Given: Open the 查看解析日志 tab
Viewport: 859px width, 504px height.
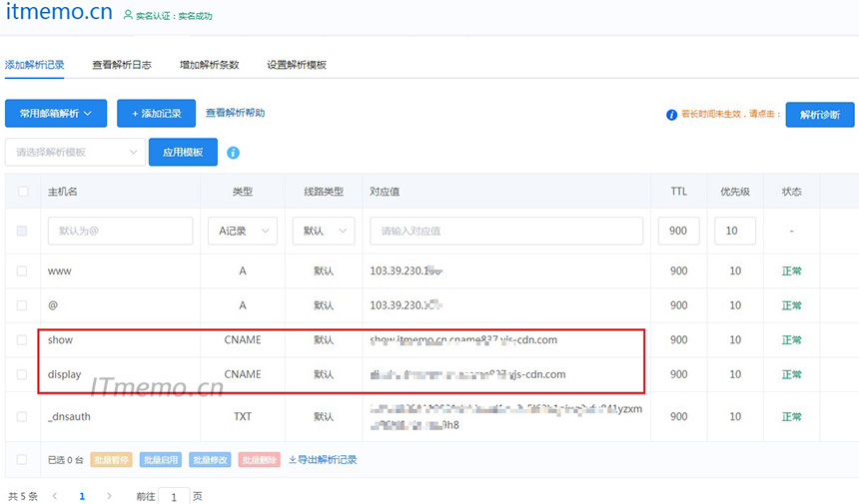Looking at the screenshot, I should click(x=122, y=65).
